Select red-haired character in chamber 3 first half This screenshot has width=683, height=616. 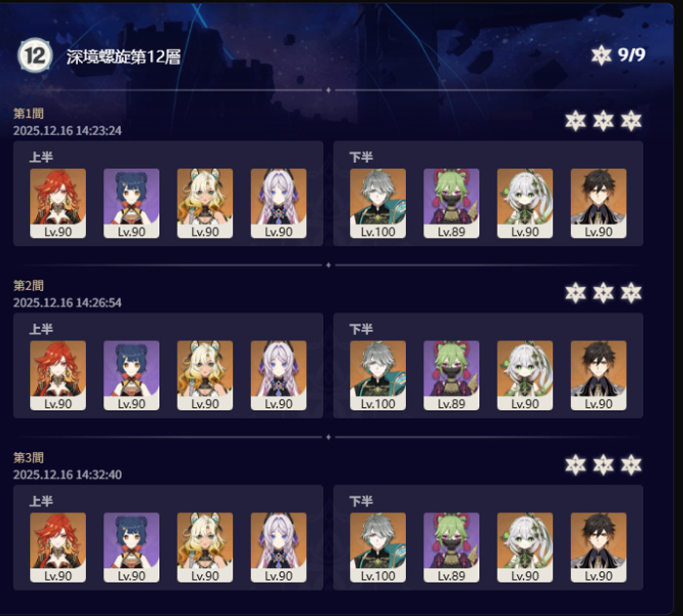[x=58, y=548]
